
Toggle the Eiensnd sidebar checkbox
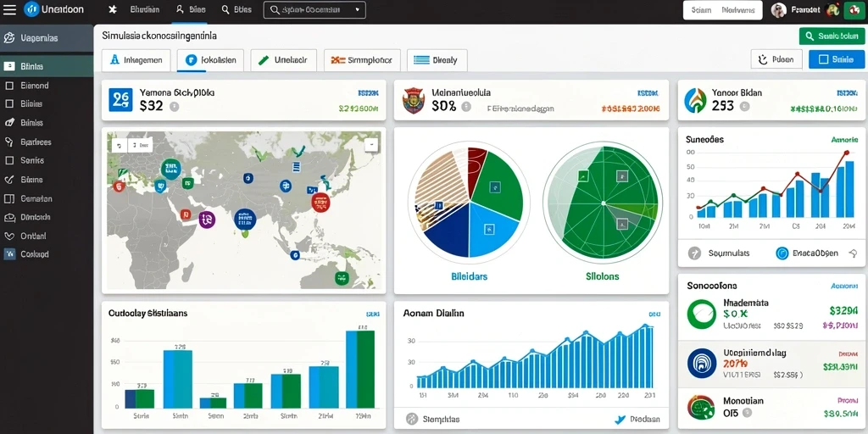point(8,86)
